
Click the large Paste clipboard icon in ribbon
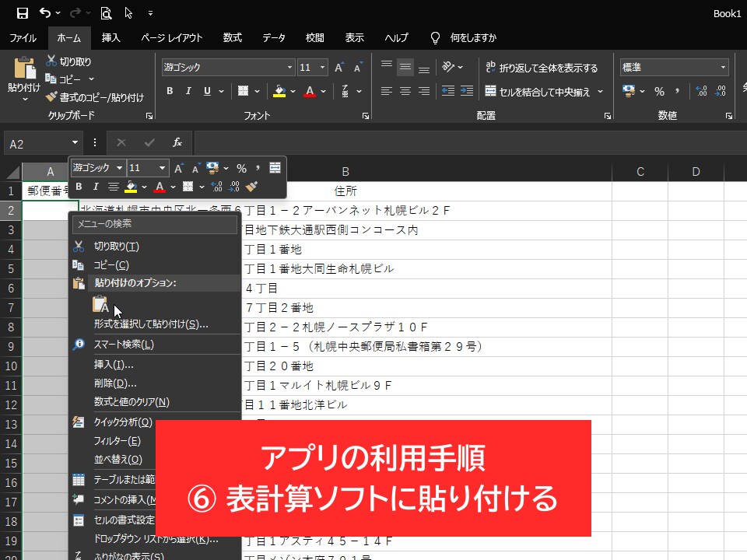tap(24, 68)
